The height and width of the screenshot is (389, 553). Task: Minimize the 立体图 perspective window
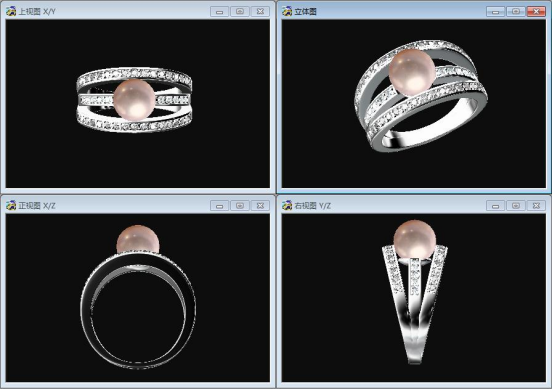coord(495,12)
